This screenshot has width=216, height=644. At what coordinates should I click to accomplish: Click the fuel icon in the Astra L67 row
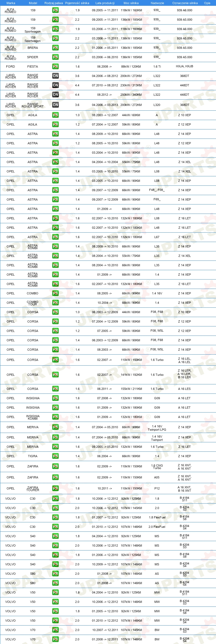point(55,237)
